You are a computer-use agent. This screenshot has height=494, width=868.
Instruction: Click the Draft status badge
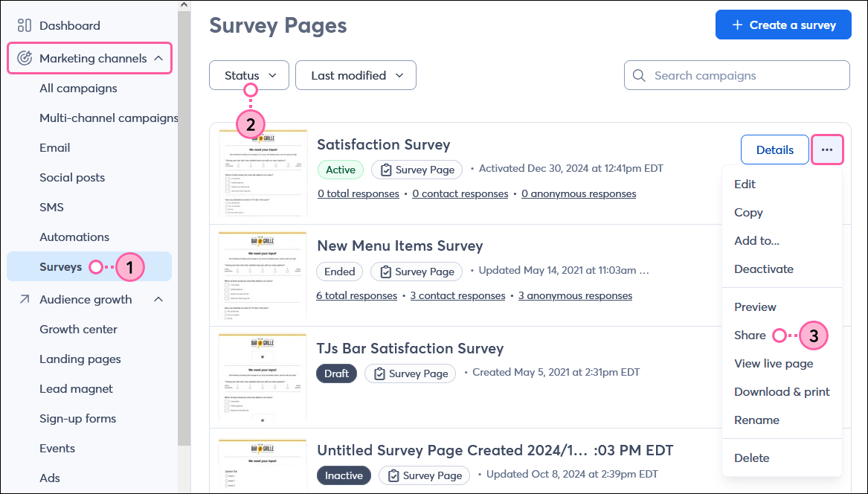pyautogui.click(x=337, y=373)
